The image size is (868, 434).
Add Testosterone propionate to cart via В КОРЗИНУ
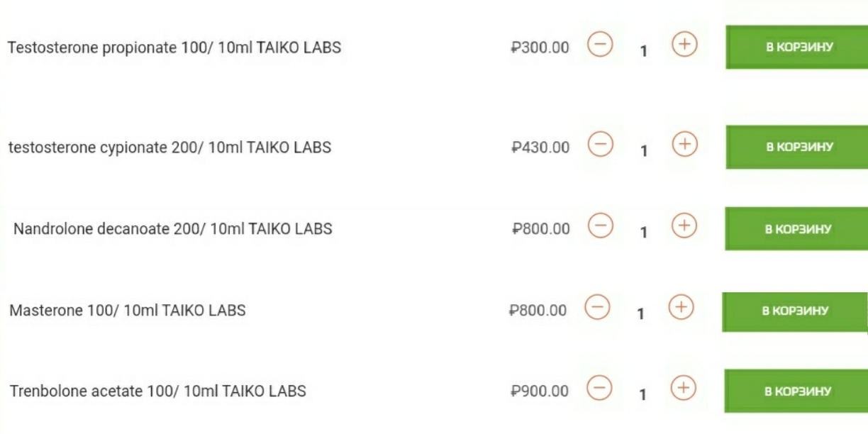tap(797, 48)
